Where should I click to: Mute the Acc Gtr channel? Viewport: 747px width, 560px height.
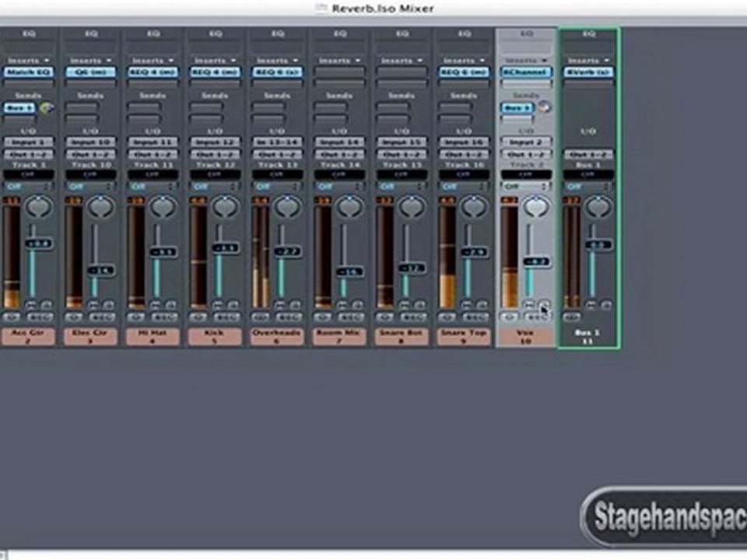(31, 304)
